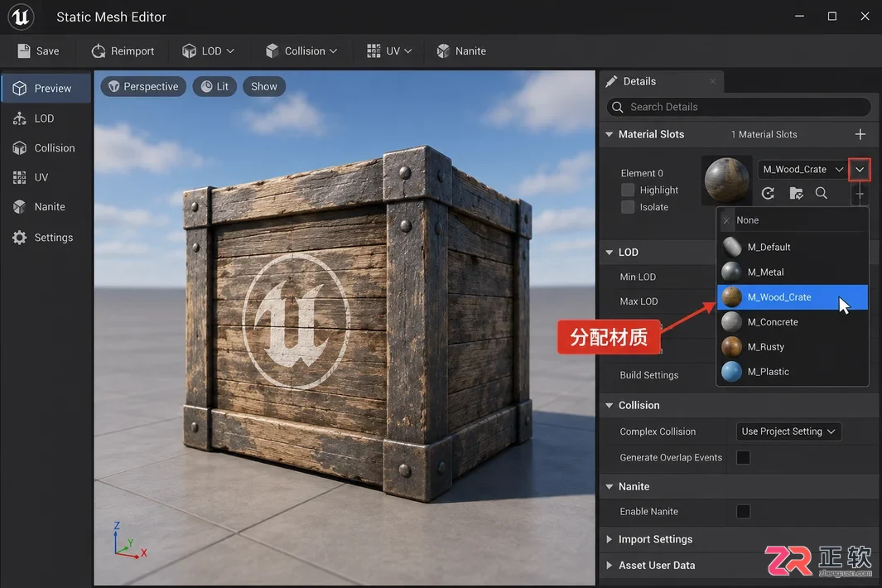Choose the M_Metal material
Viewport: 882px width, 588px height.
point(793,272)
